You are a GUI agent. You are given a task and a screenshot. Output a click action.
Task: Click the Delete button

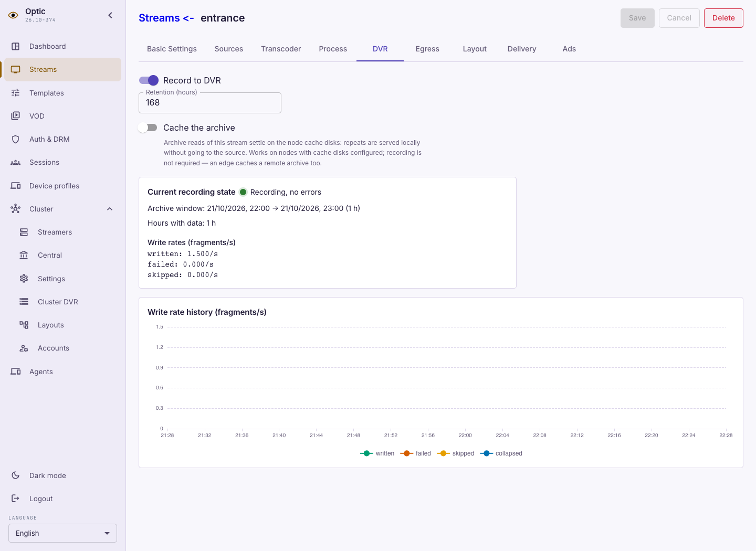(x=723, y=18)
